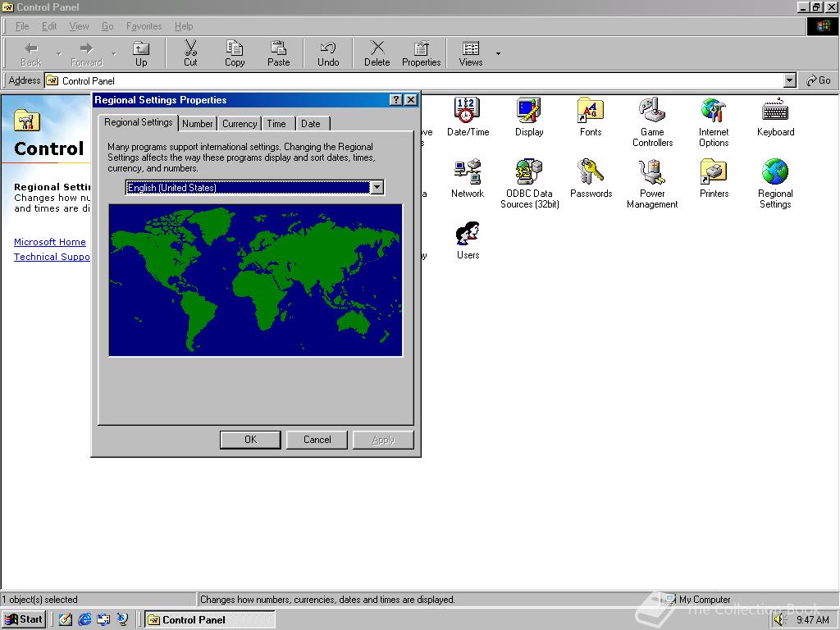
Task: Switch to the Number tab
Action: (197, 124)
